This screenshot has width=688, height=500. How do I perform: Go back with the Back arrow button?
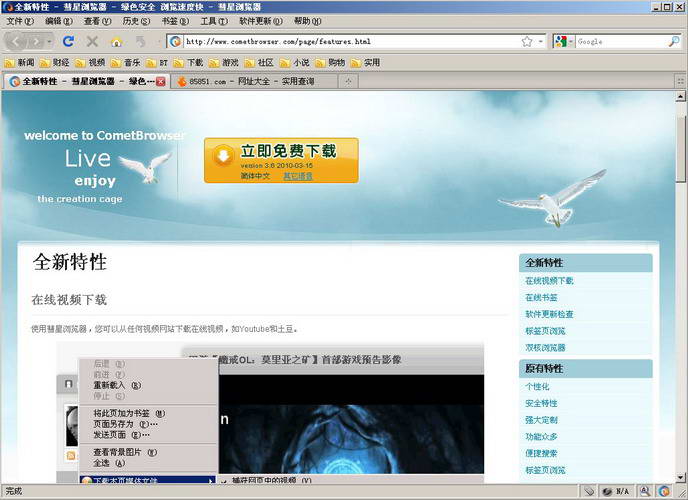(16, 42)
